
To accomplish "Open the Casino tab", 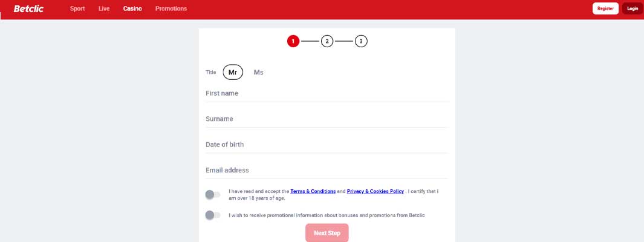I will click(x=132, y=8).
